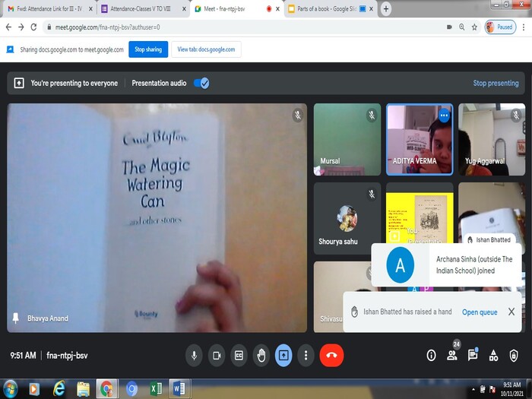
Task: Open ADITYA VERMA tile options dots
Action: coord(444,116)
